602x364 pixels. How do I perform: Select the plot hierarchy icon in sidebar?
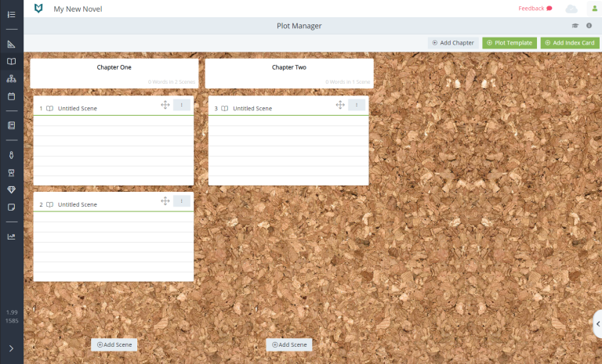click(11, 79)
